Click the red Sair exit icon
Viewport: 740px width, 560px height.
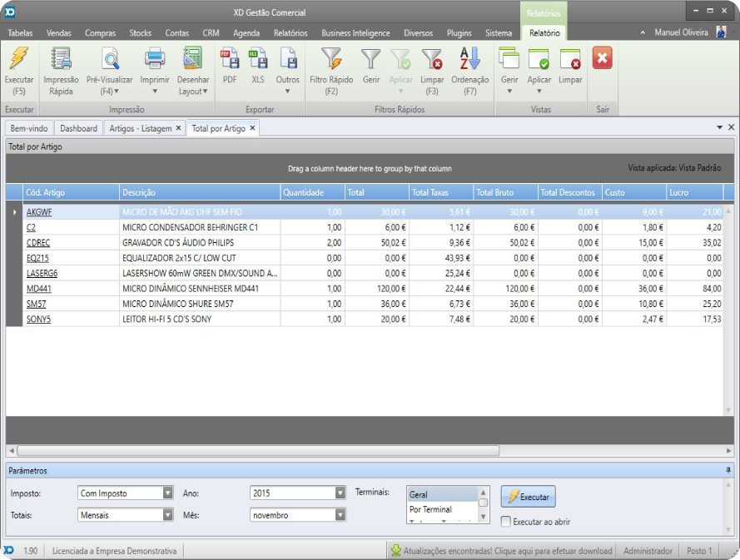pyautogui.click(x=602, y=59)
